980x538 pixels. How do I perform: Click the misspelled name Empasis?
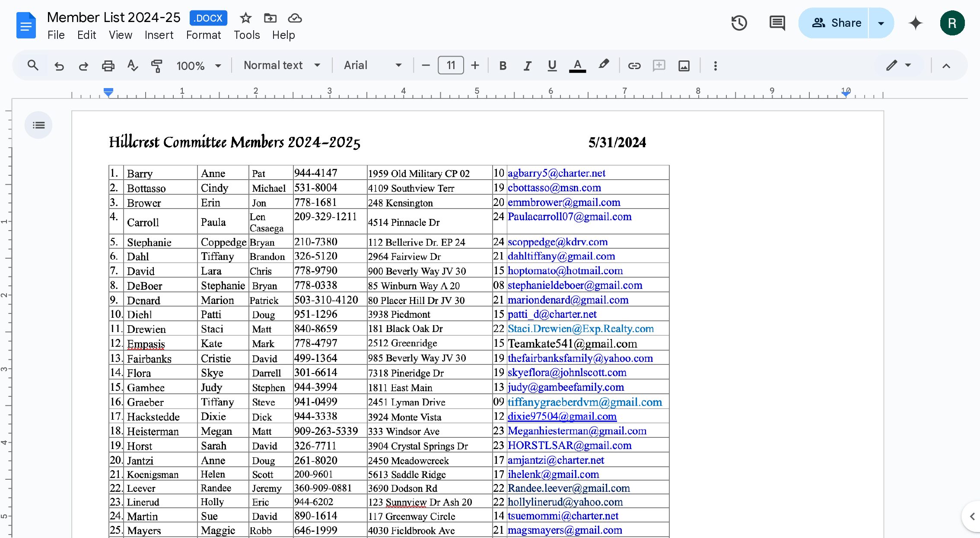(x=146, y=344)
